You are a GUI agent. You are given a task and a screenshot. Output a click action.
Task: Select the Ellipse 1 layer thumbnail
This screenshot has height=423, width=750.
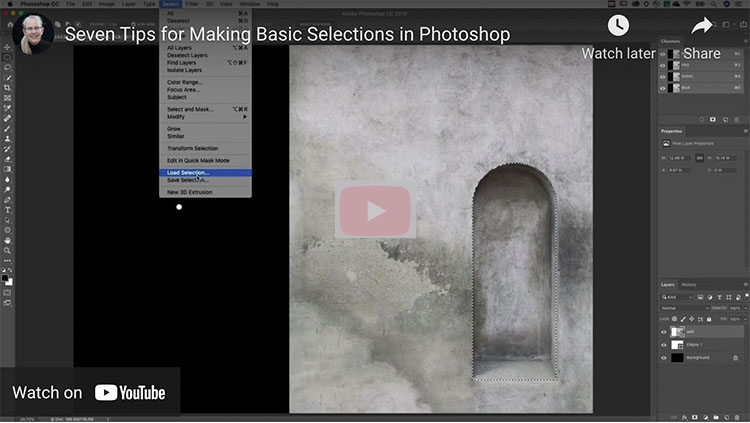point(677,345)
